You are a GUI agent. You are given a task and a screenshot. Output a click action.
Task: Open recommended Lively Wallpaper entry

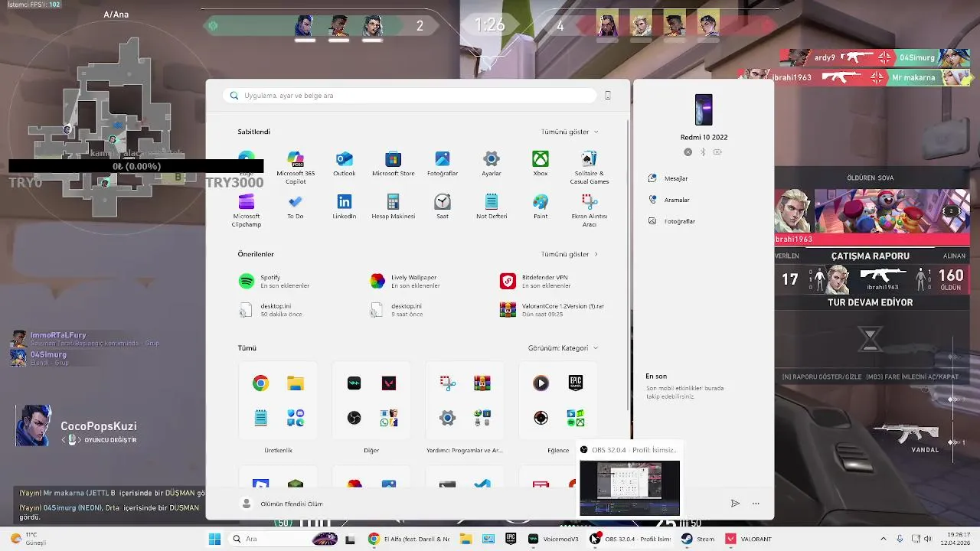[x=406, y=281]
